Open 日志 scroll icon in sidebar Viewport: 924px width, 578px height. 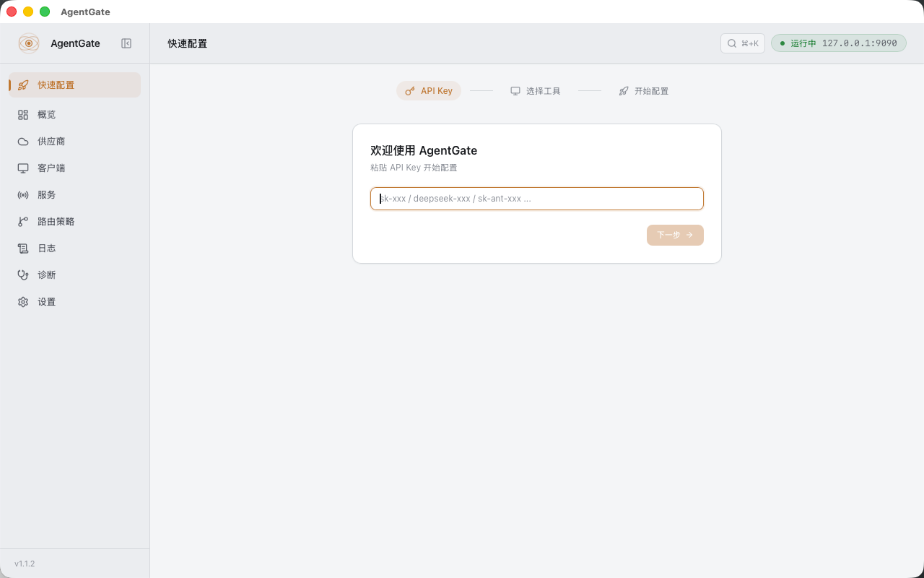(x=23, y=249)
